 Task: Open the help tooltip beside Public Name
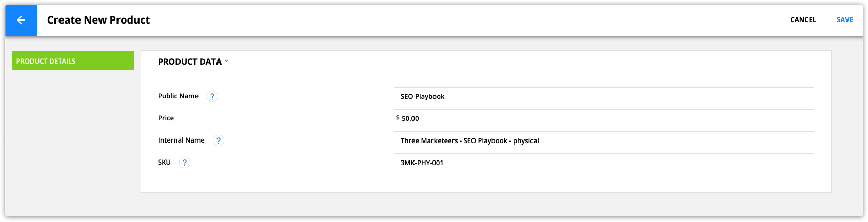(x=212, y=96)
